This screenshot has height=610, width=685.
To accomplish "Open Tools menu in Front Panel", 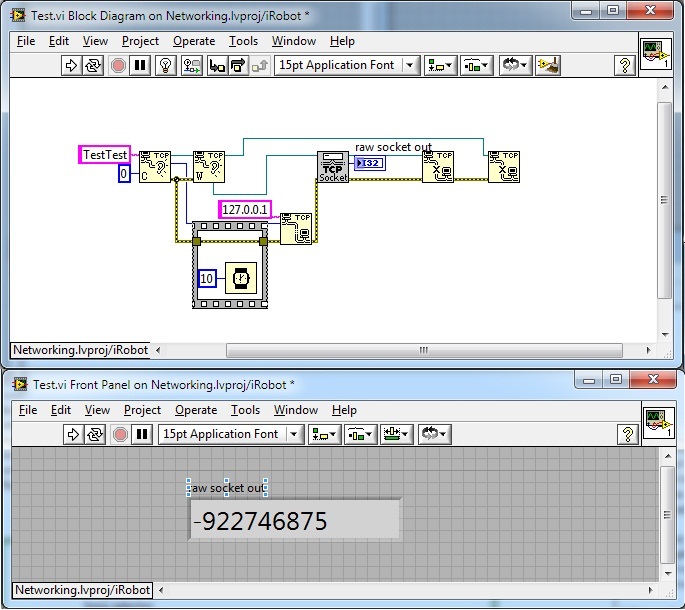I will coord(245,410).
